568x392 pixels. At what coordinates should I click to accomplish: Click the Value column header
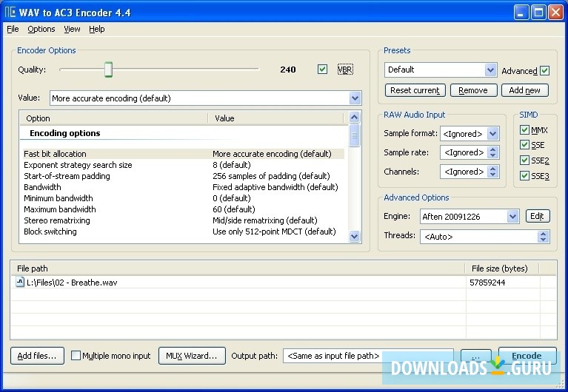(x=275, y=118)
